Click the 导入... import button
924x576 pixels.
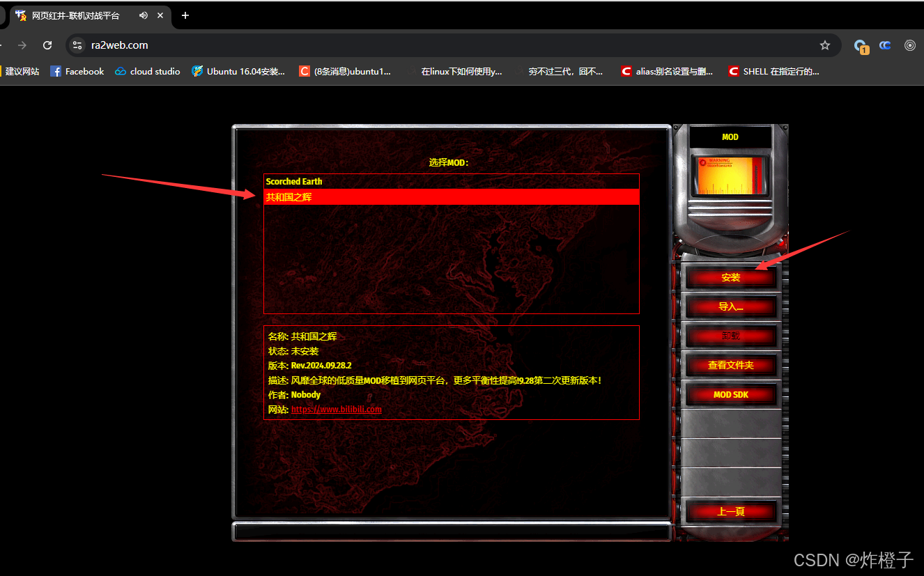point(730,306)
